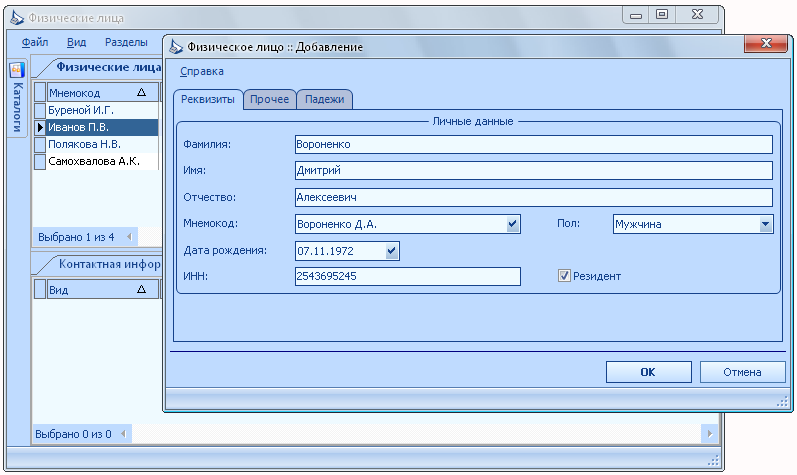This screenshot has width=797, height=475.
Task: Expand the Мнемокод dropdown arrow
Action: pos(512,224)
